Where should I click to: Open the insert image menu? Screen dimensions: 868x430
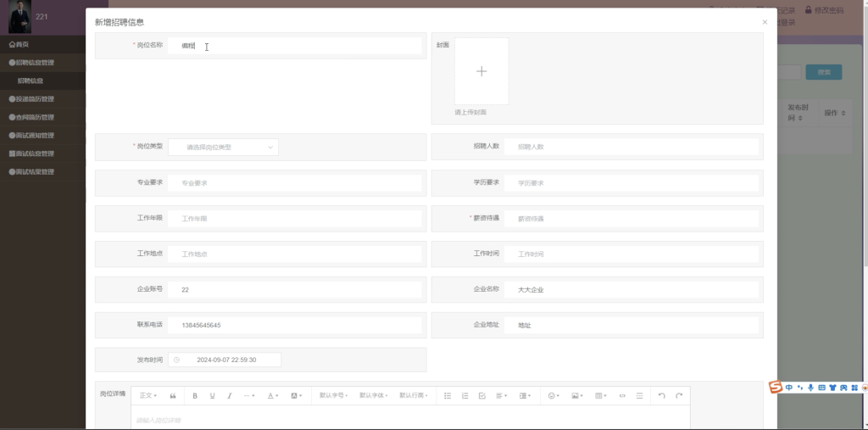click(577, 395)
